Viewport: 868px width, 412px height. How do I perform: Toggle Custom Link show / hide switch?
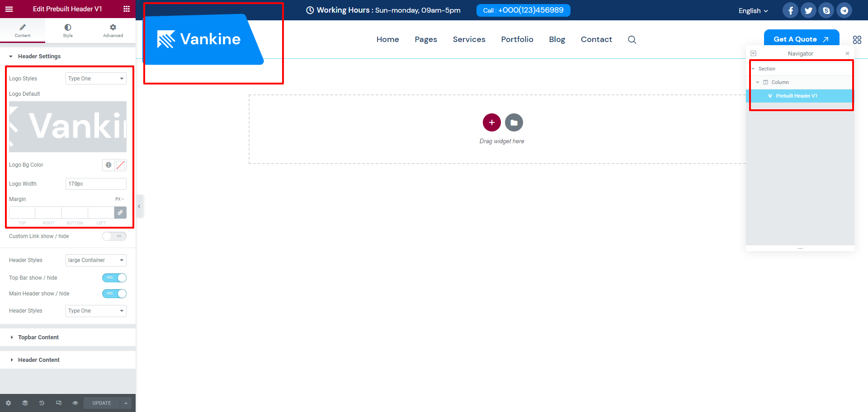tap(114, 236)
